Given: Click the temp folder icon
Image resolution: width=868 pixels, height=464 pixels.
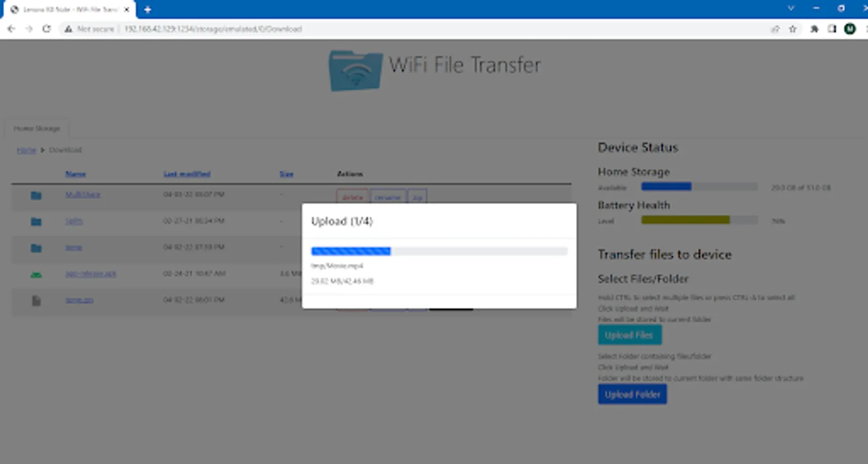Looking at the screenshot, I should click(x=36, y=248).
